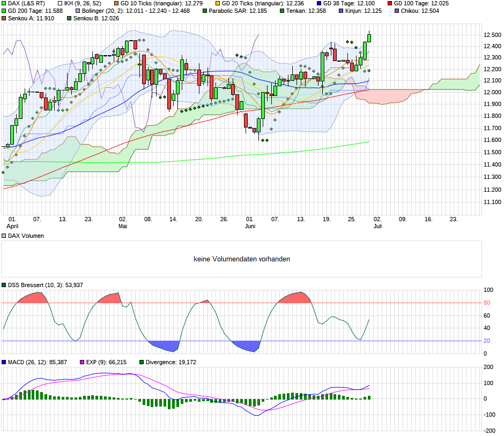Click the text 'Senkou B: 12.026'
The width and height of the screenshot is (504, 436).
(96, 19)
